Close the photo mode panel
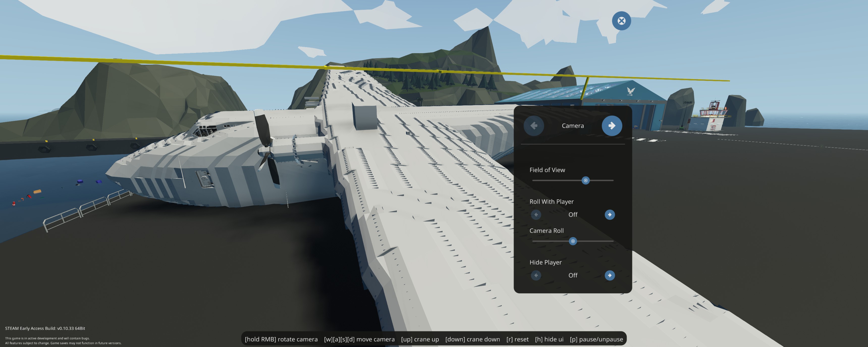The height and width of the screenshot is (347, 868). [x=621, y=21]
